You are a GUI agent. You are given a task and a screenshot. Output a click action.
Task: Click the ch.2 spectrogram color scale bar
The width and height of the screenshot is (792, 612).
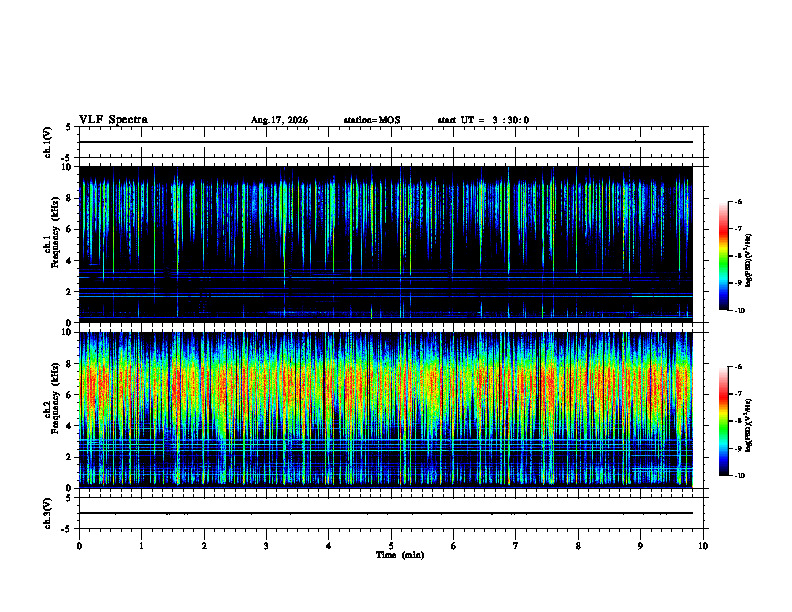(x=723, y=421)
